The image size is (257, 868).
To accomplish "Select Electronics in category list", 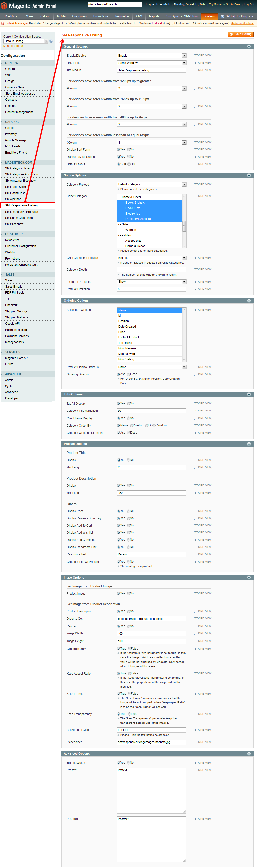I will pyautogui.click(x=150, y=214).
